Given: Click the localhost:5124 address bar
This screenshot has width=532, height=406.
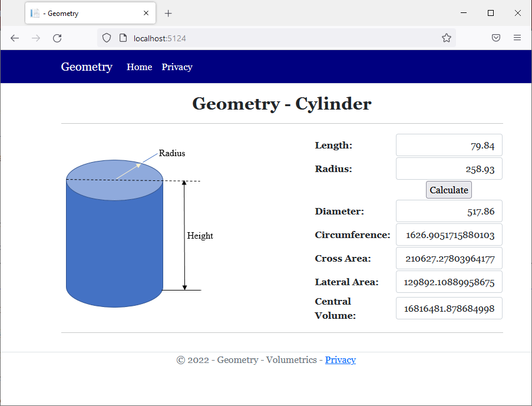Looking at the screenshot, I should click(276, 38).
